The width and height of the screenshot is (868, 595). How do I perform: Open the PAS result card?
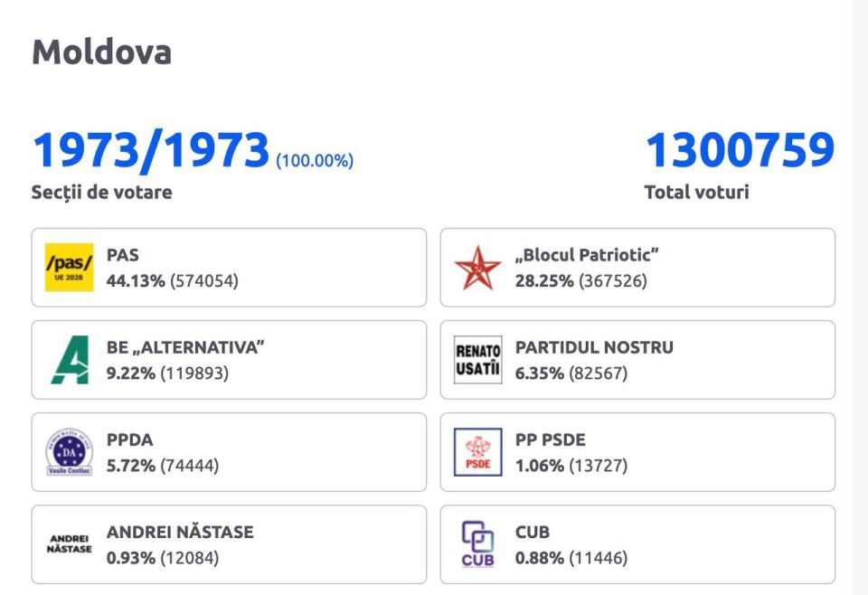coord(229,268)
